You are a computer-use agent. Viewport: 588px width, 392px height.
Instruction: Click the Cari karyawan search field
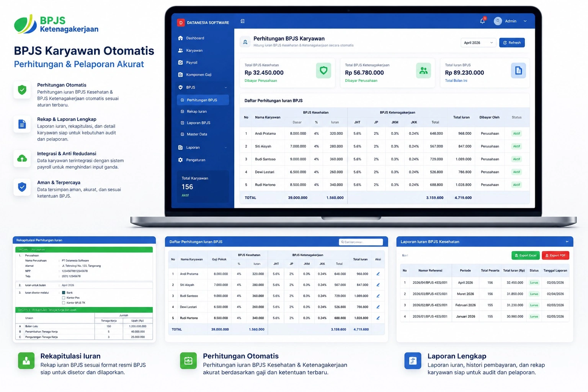coord(361,242)
